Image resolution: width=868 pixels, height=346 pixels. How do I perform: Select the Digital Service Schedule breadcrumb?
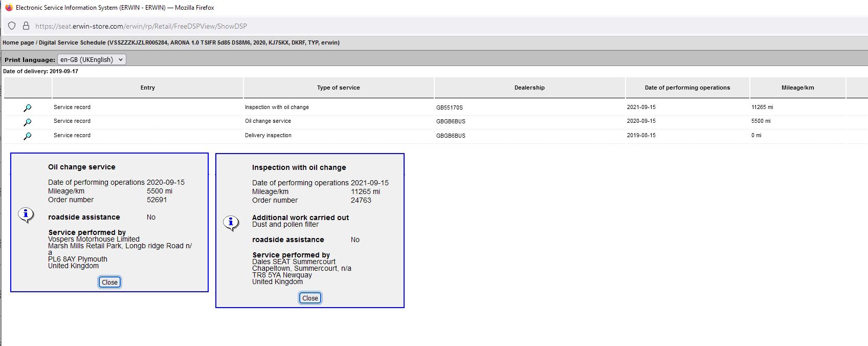tap(72, 42)
